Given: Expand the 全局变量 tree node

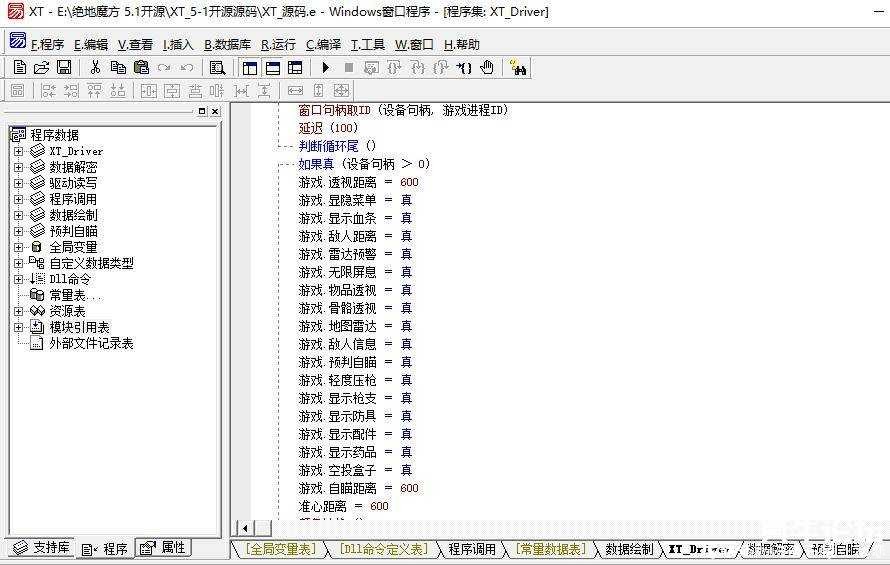Looking at the screenshot, I should 19,247.
